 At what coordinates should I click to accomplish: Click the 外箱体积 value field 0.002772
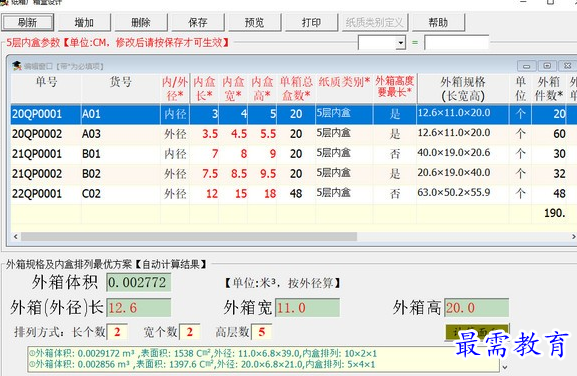(139, 283)
